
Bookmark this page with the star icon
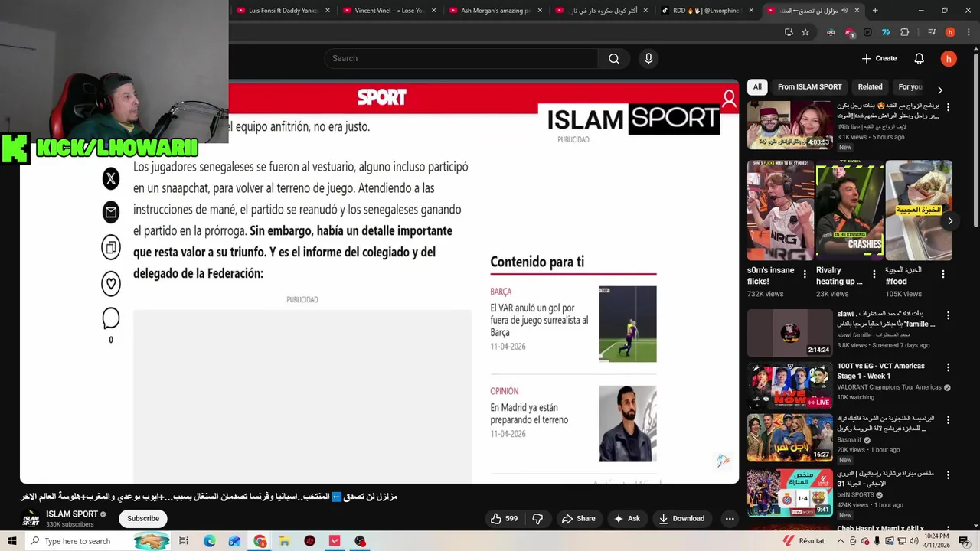pyautogui.click(x=805, y=32)
